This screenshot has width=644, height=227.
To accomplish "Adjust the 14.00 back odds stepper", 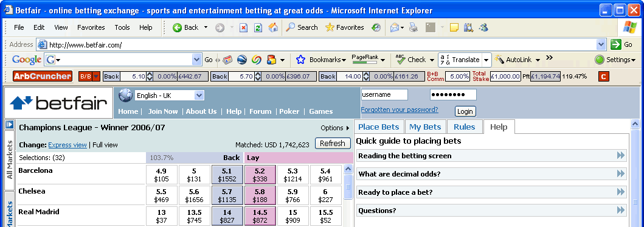I will [x=365, y=77].
